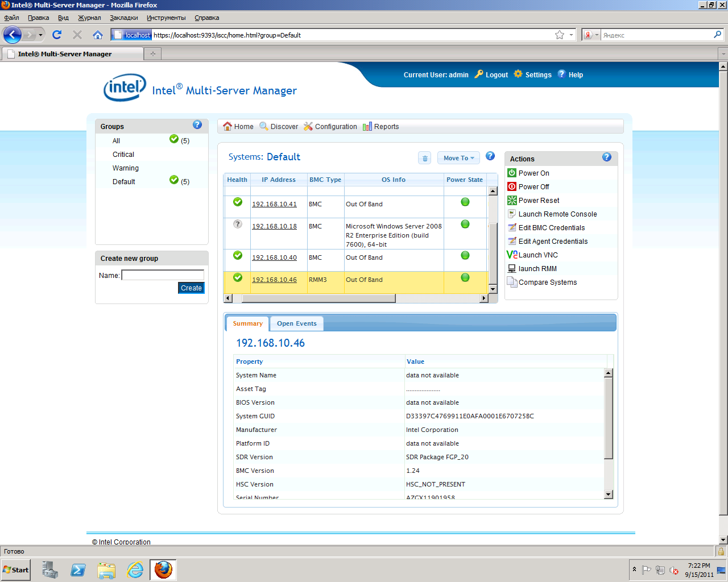The height and width of the screenshot is (582, 728).
Task: Click the Create group button
Action: point(191,288)
